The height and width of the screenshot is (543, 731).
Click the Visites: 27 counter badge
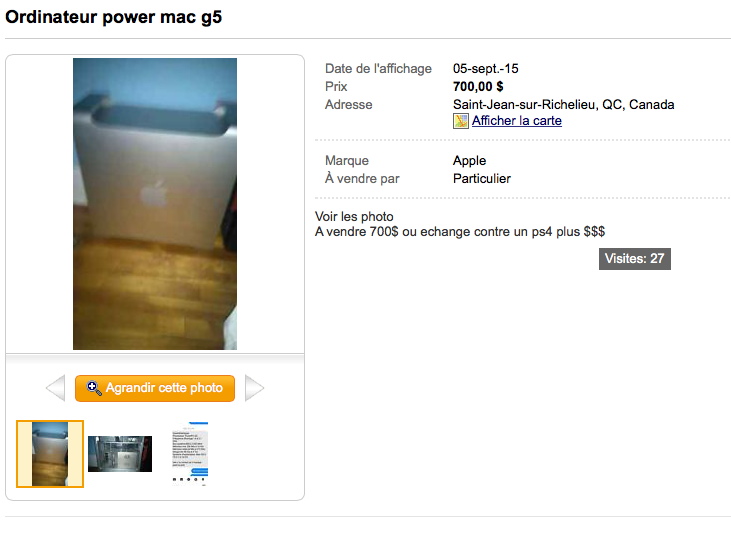(x=634, y=259)
